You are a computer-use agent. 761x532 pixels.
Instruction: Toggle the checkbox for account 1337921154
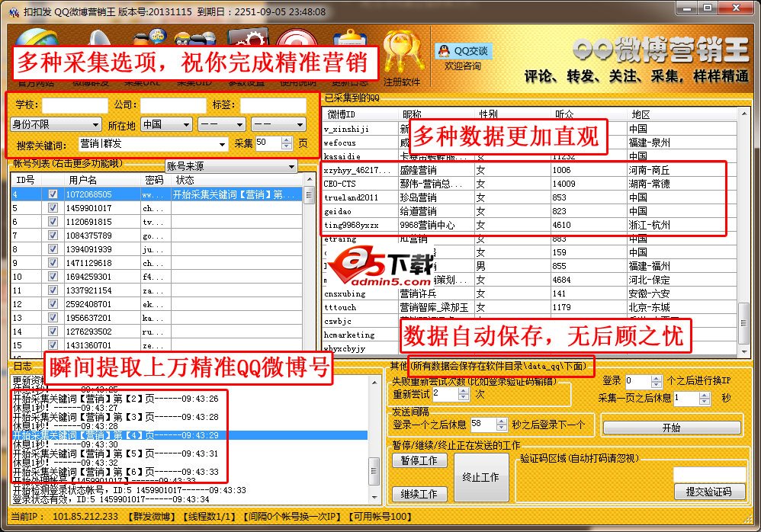point(53,290)
